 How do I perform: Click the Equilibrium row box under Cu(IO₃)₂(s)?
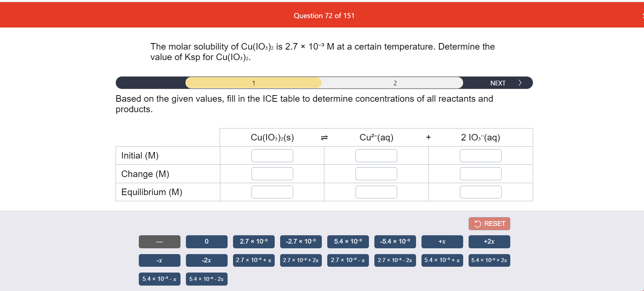click(x=272, y=191)
